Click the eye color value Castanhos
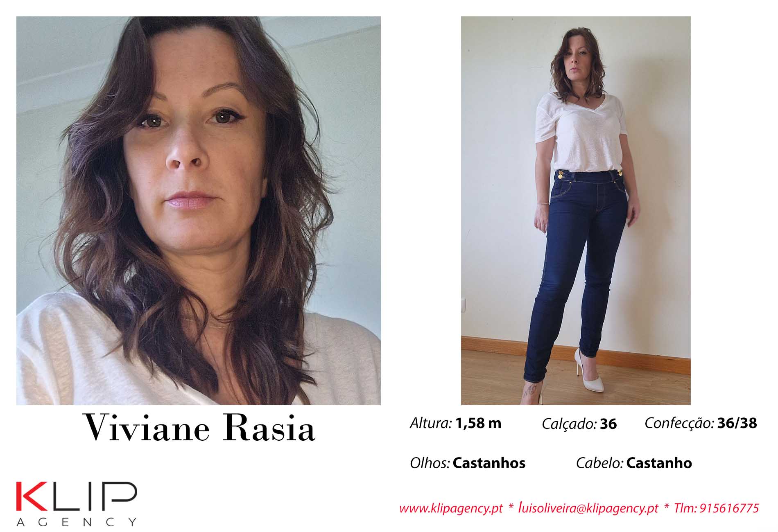The height and width of the screenshot is (532, 778). coord(489,463)
